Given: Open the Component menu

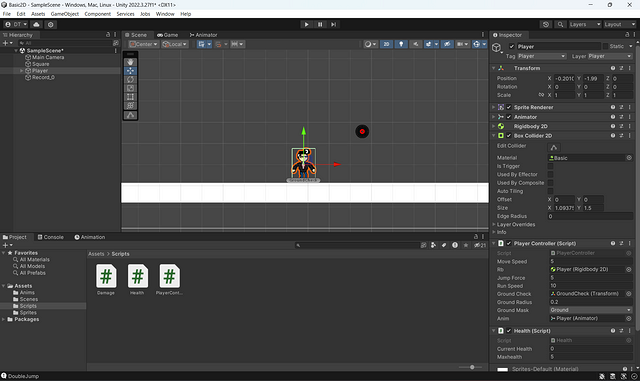Looking at the screenshot, I should coord(98,14).
